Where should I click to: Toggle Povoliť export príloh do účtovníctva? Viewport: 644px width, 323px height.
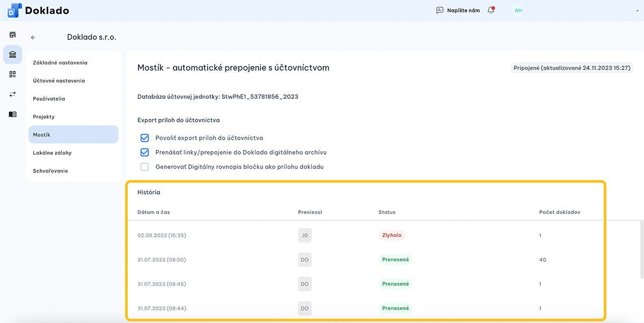click(x=144, y=138)
